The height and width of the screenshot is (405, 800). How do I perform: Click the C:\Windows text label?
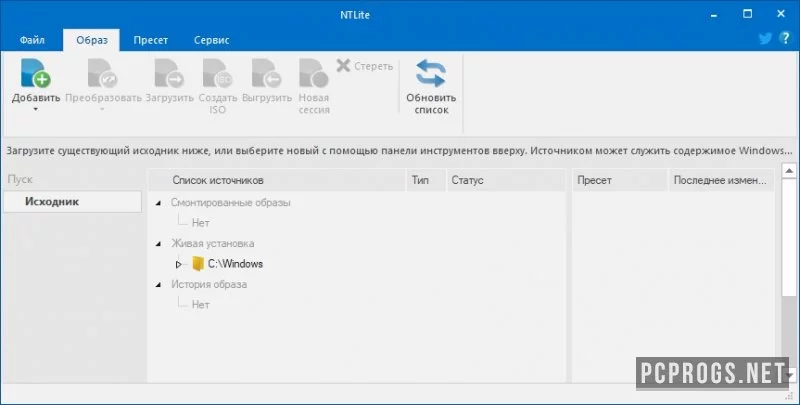[x=235, y=264]
